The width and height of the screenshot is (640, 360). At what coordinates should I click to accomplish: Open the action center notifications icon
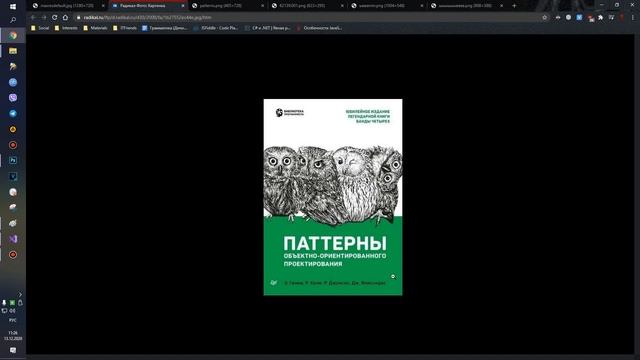pos(13,350)
